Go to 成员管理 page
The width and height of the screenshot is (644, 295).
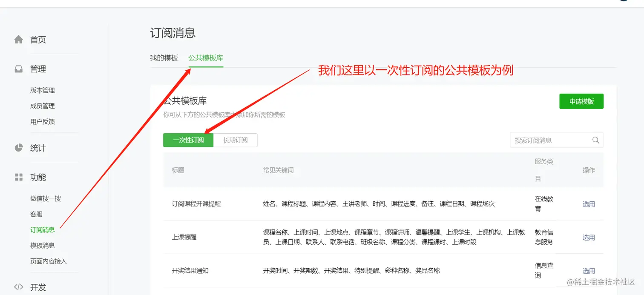click(43, 106)
